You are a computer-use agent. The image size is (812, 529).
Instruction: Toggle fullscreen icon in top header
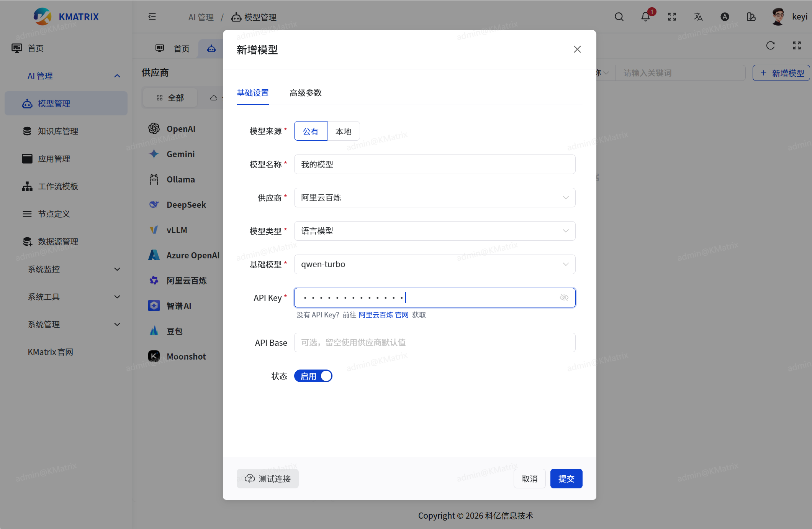[672, 17]
